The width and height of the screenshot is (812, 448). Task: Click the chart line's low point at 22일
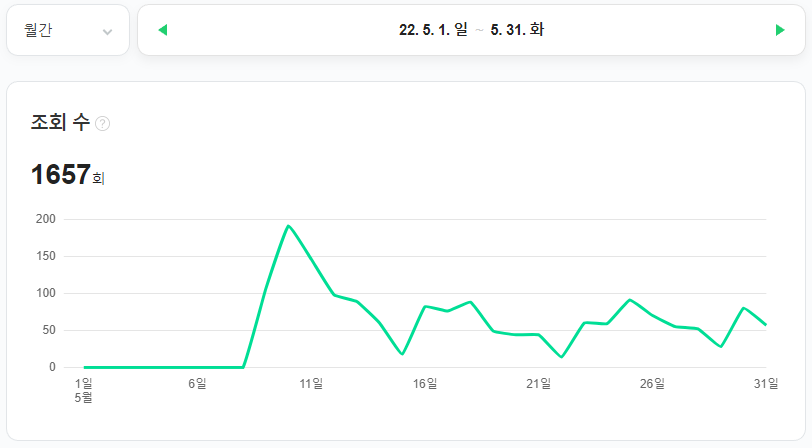click(x=561, y=357)
